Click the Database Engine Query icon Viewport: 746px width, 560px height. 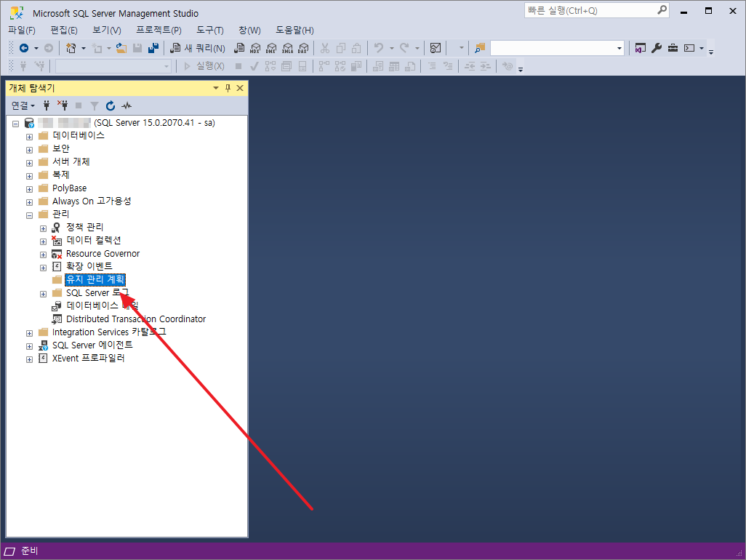coord(240,48)
